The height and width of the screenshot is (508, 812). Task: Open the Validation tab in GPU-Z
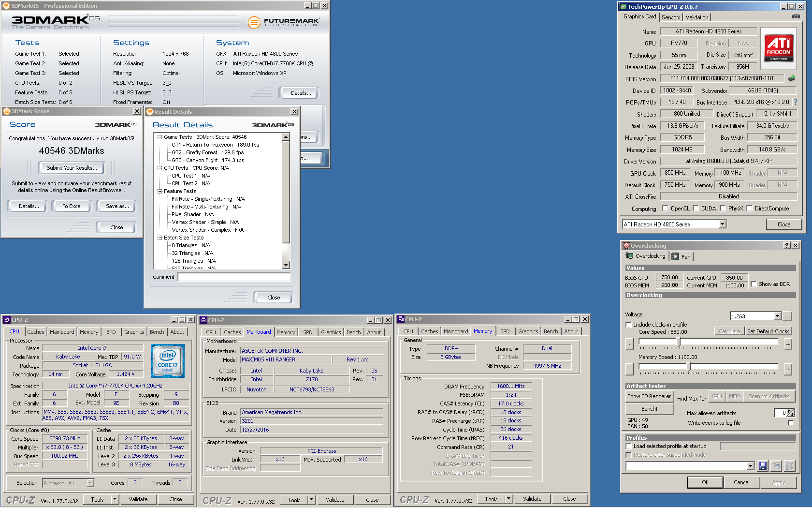697,17
